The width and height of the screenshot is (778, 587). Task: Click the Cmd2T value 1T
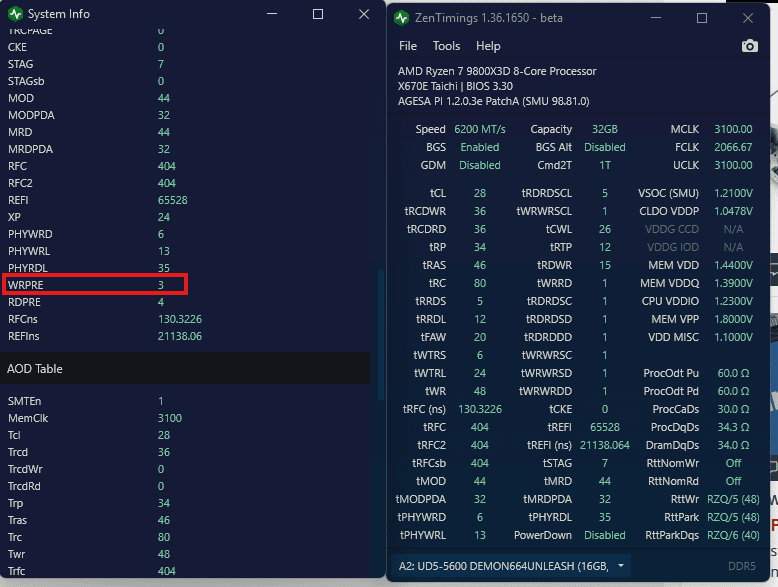click(604, 165)
